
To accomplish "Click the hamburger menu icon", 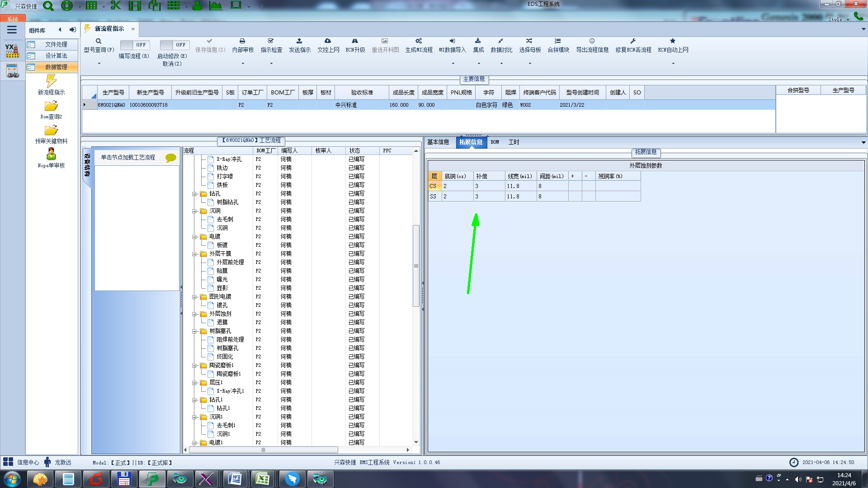I will pyautogui.click(x=12, y=30).
